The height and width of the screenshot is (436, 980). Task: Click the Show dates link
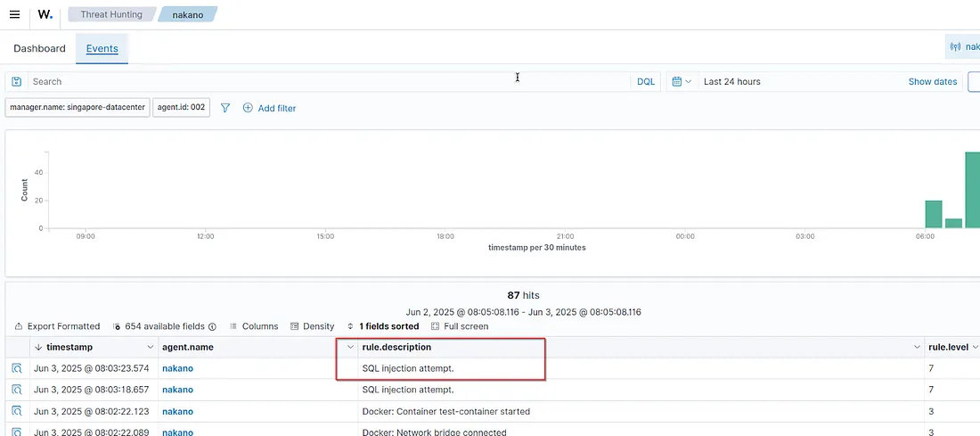[932, 81]
